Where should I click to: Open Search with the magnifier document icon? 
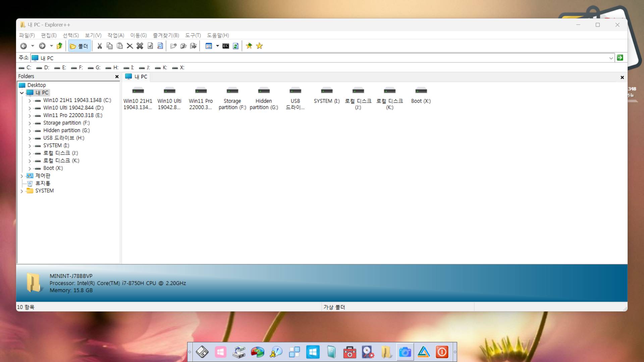[160, 46]
